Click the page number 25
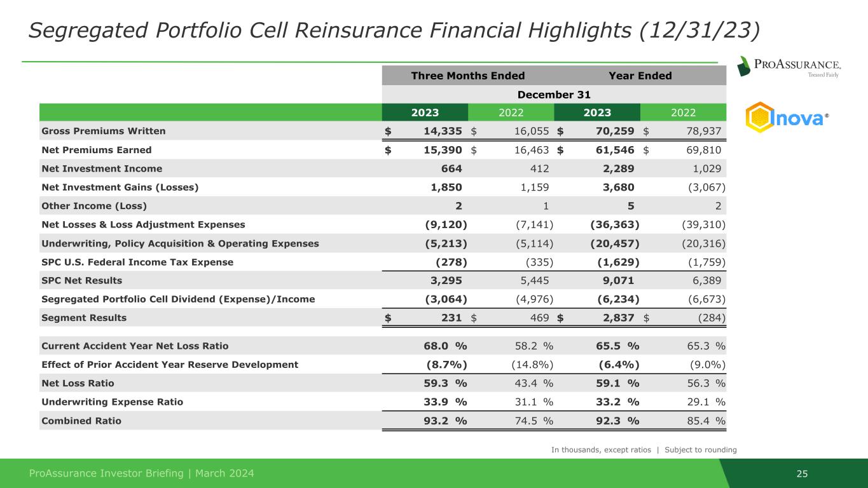The height and width of the screenshot is (488, 868). [802, 473]
